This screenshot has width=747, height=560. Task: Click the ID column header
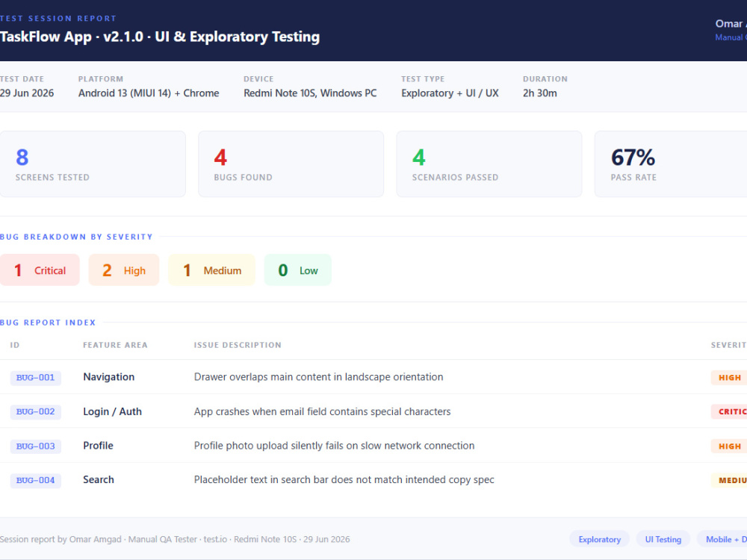[x=15, y=345]
